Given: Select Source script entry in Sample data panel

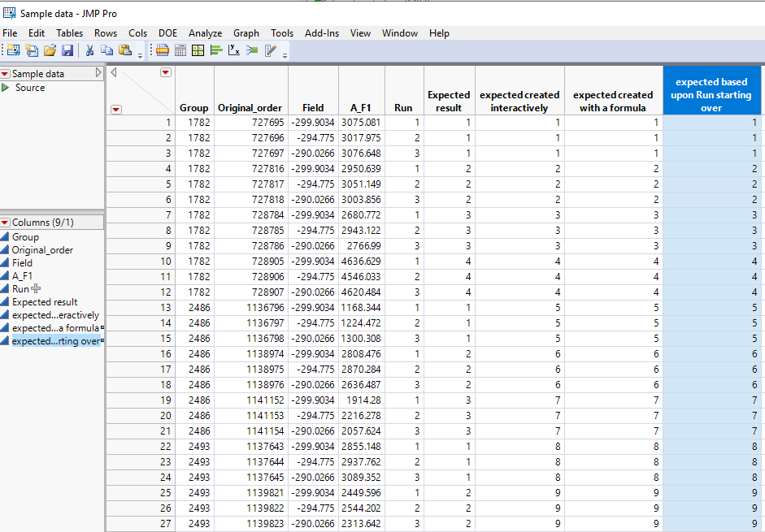Looking at the screenshot, I should click(30, 88).
